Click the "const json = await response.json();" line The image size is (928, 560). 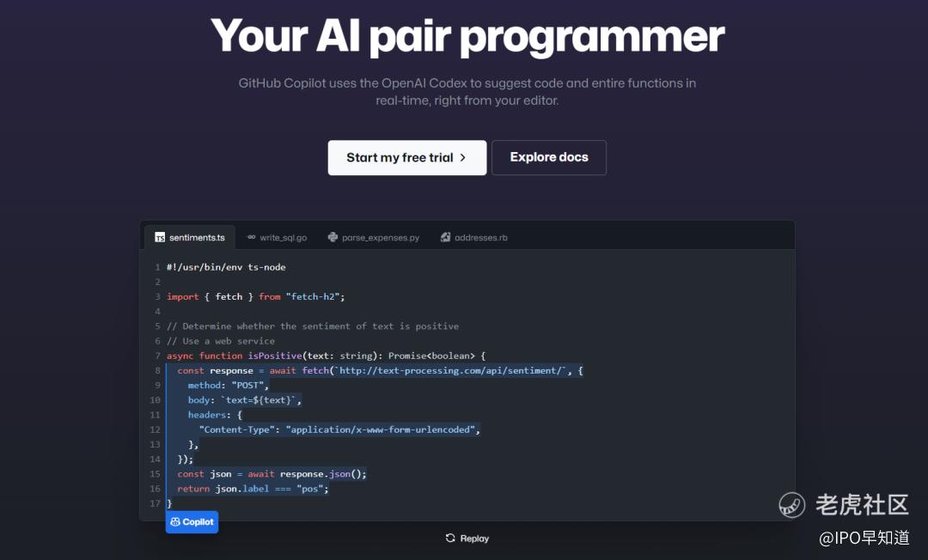(272, 474)
